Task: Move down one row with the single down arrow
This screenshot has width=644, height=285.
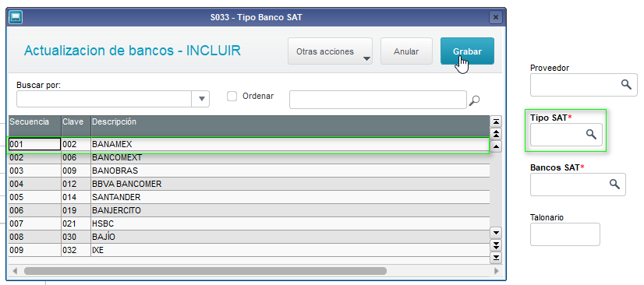Action: (x=497, y=233)
